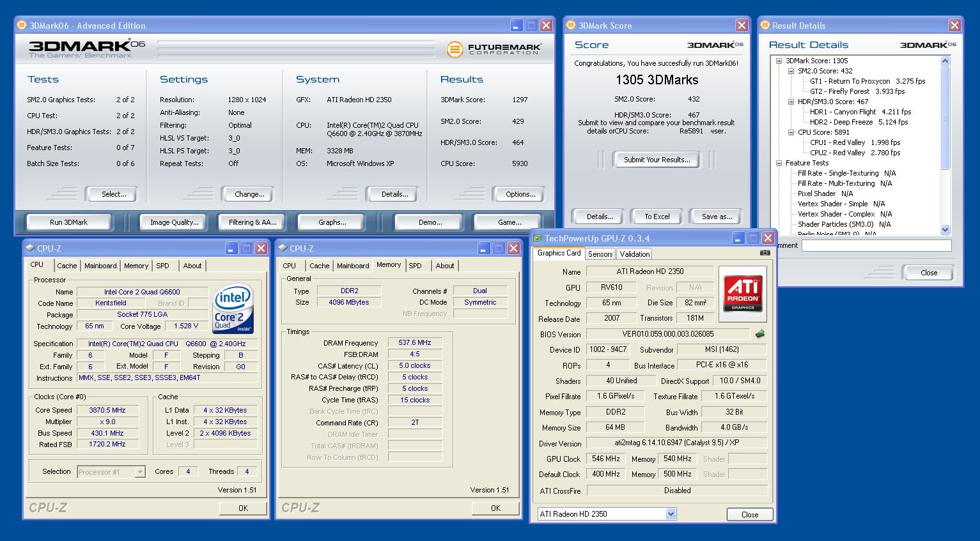Image resolution: width=980 pixels, height=541 pixels.
Task: Click Close in Result Details window
Action: (x=929, y=273)
